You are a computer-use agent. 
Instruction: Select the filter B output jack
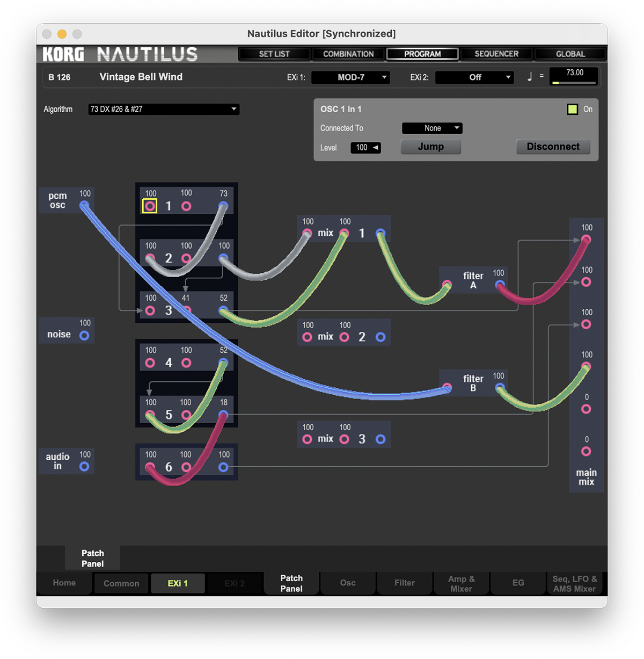[500, 387]
